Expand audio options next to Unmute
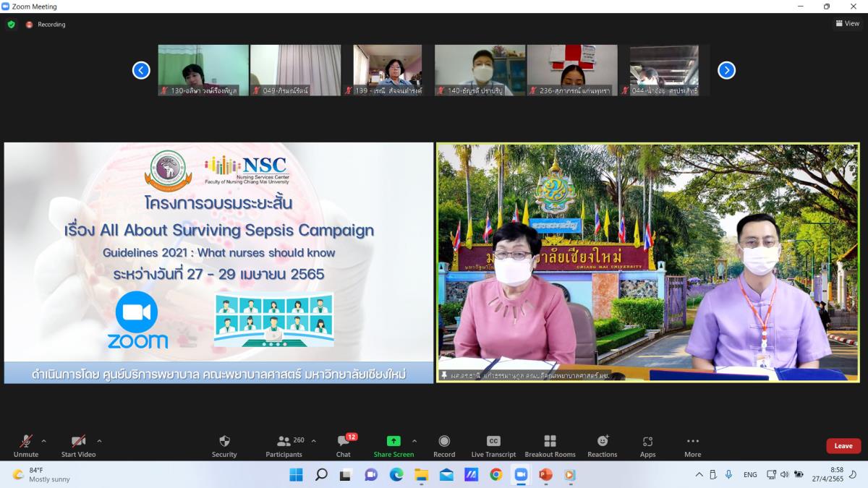 (43, 440)
